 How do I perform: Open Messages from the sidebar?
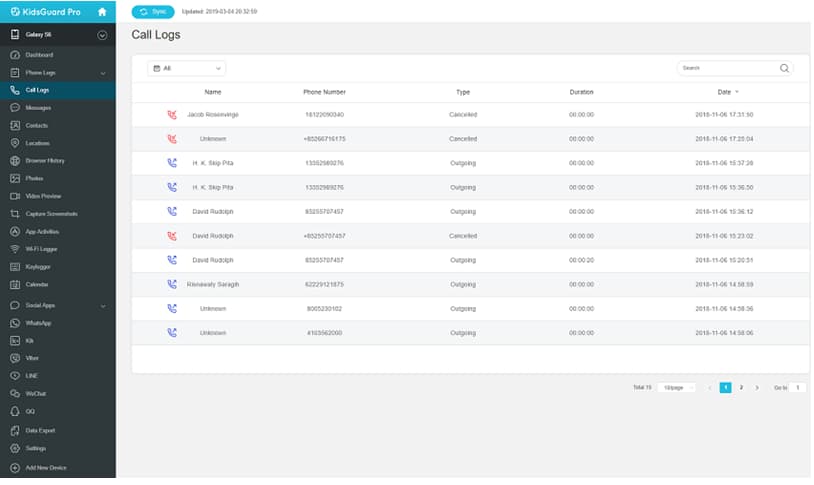tap(38, 108)
